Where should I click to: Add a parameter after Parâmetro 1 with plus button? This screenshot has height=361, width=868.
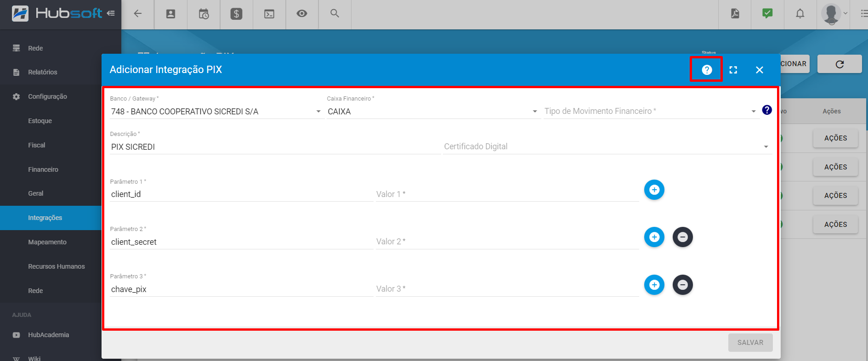pos(654,190)
